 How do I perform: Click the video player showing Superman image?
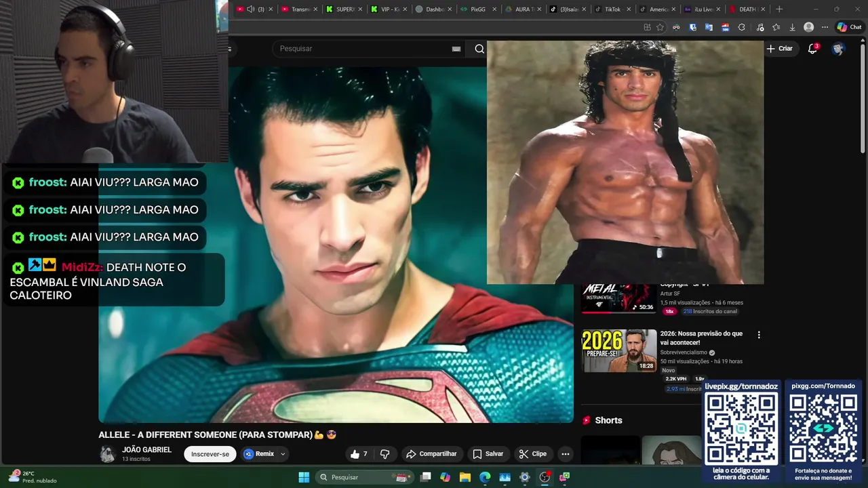click(x=336, y=244)
